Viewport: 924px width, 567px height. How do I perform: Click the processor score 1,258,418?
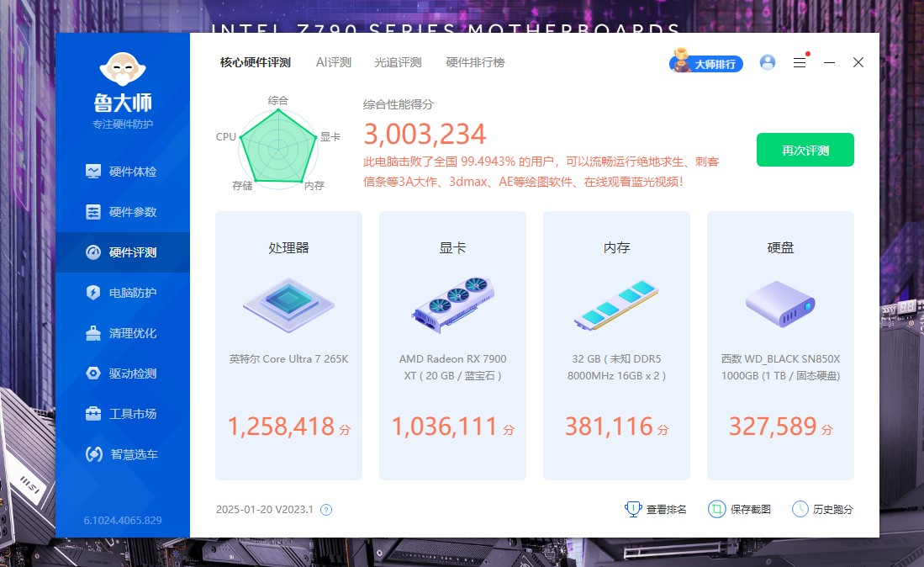281,427
